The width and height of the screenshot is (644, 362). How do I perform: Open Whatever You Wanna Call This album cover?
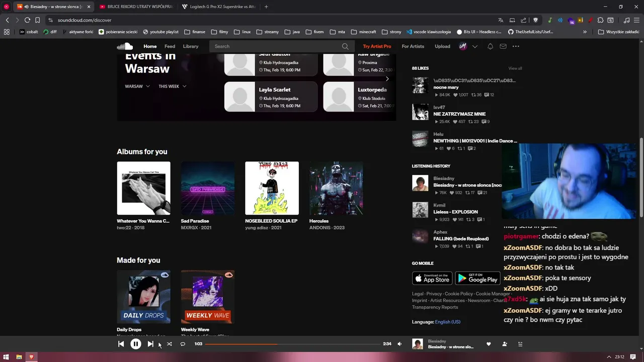[x=143, y=188]
